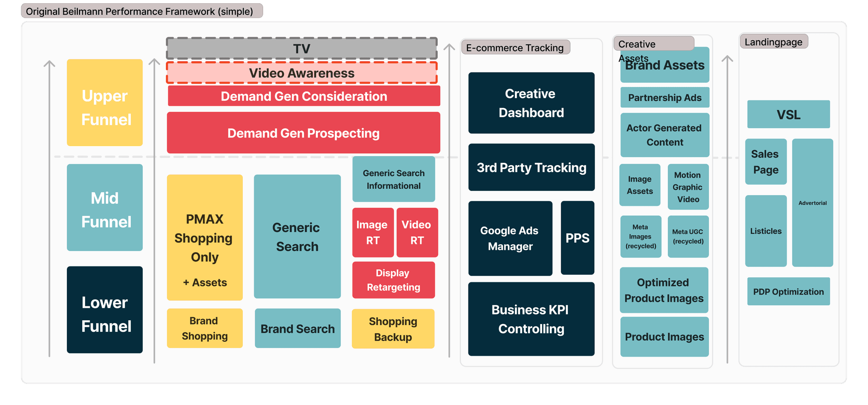Select the Mid Funnel block
This screenshot has width=868, height=405.
105,208
